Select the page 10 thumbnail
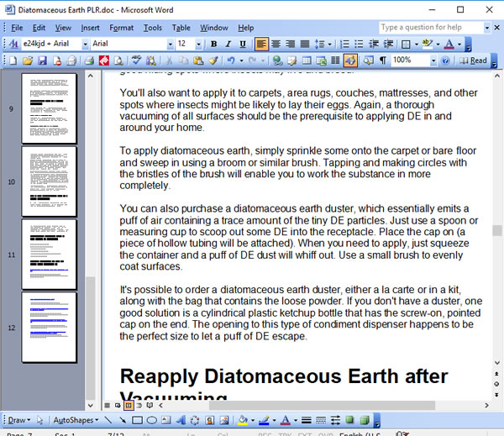The height and width of the screenshot is (436, 504). point(50,181)
